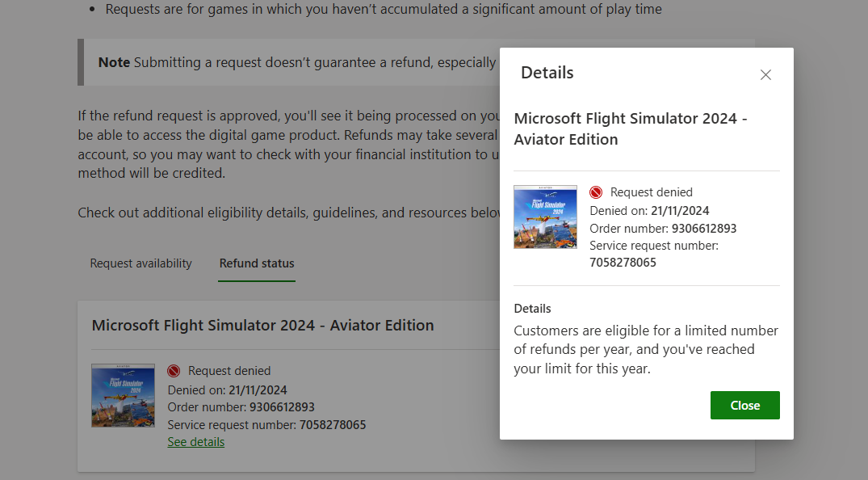This screenshot has height=480, width=868.
Task: Open the See details link
Action: [196, 442]
